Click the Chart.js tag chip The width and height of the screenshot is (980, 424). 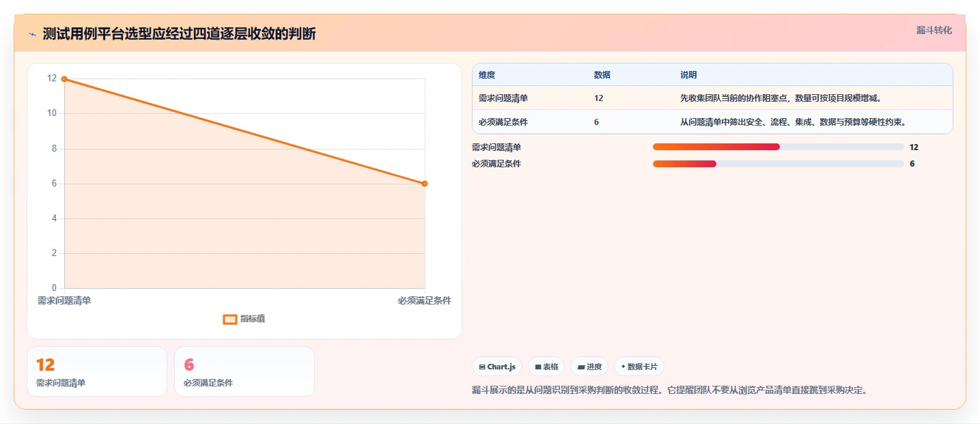(497, 367)
